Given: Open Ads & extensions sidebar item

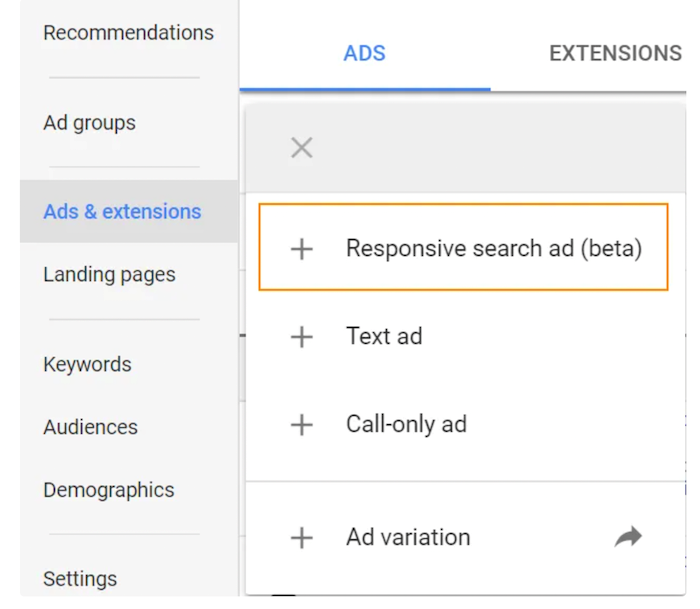Looking at the screenshot, I should pos(122,211).
